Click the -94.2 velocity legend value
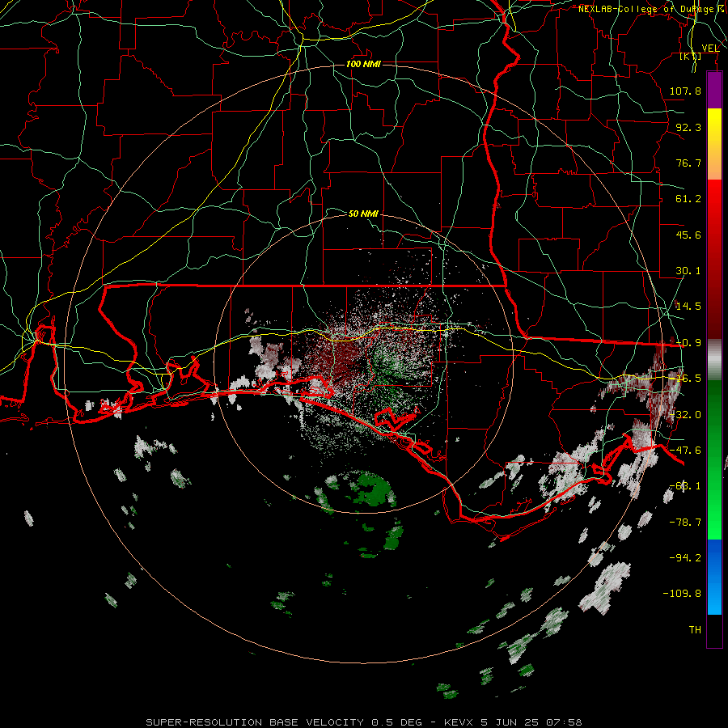 [685, 557]
